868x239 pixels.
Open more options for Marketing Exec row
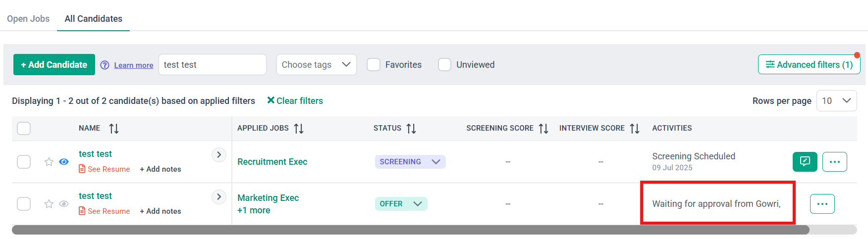click(822, 204)
